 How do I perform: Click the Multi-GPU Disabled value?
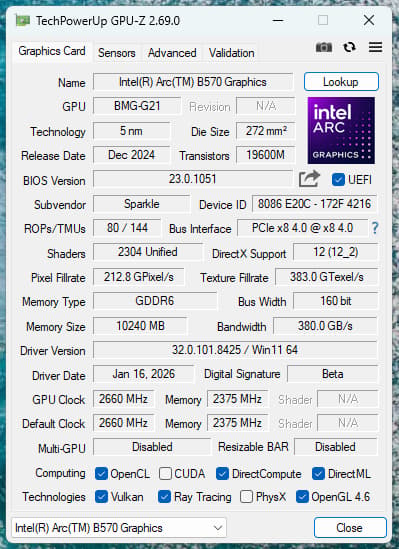point(152,447)
